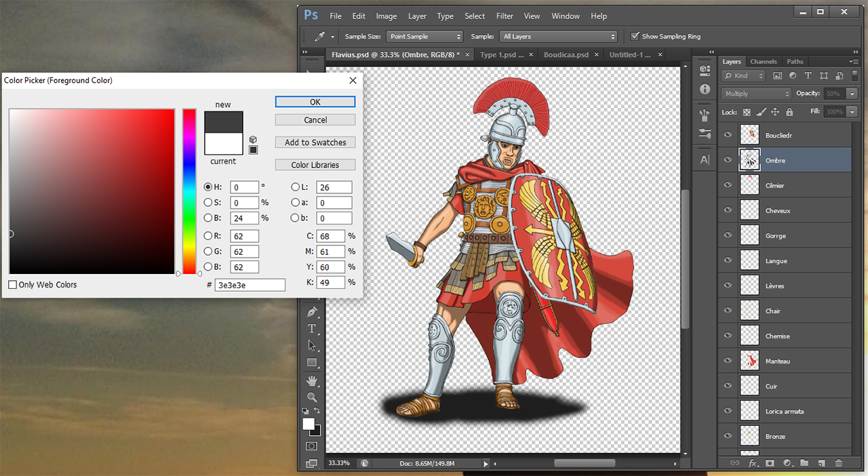This screenshot has height=476, width=868.
Task: Click the Add to Swatches button
Action: [315, 142]
